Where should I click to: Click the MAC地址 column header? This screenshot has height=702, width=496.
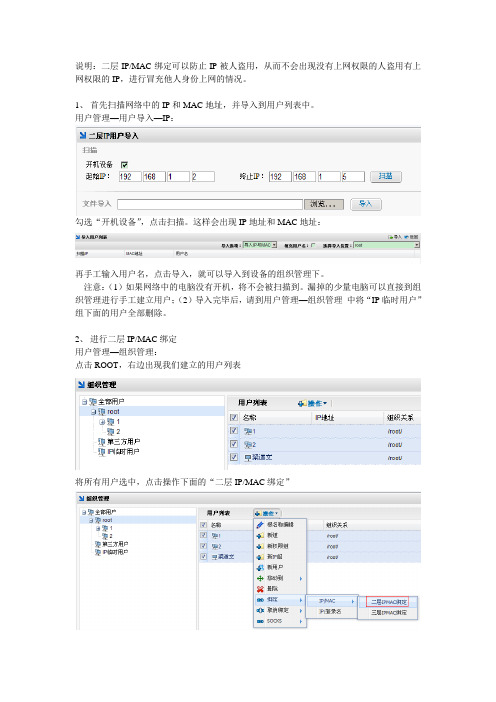(134, 253)
